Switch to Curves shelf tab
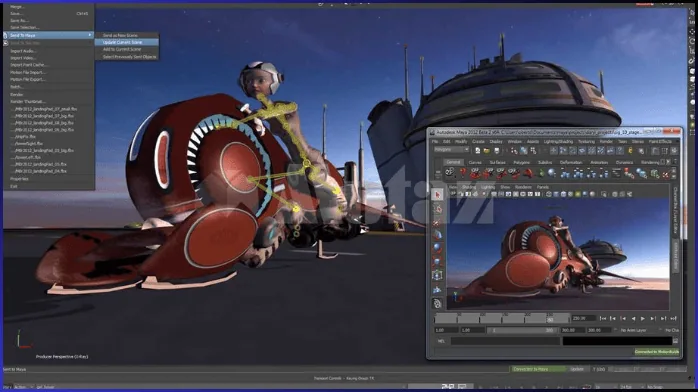The image size is (698, 392). point(475,162)
